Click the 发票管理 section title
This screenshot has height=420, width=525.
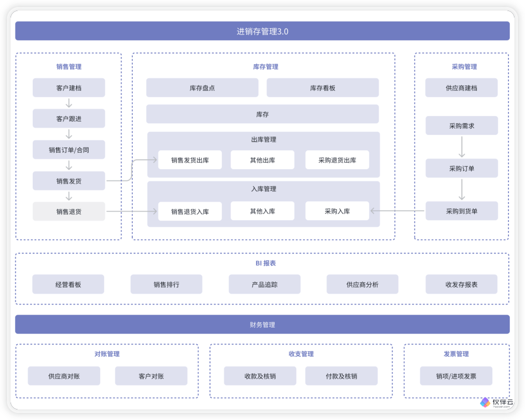click(x=456, y=354)
